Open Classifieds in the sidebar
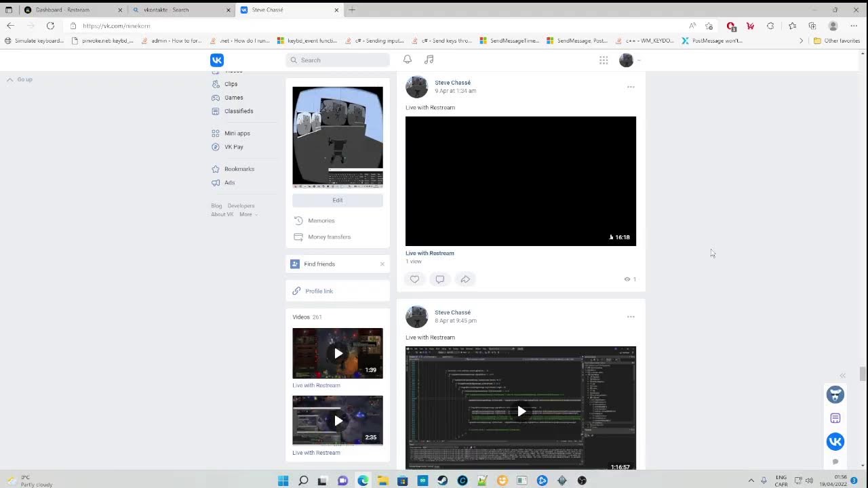Screen dimensions: 868x488 coord(239,111)
